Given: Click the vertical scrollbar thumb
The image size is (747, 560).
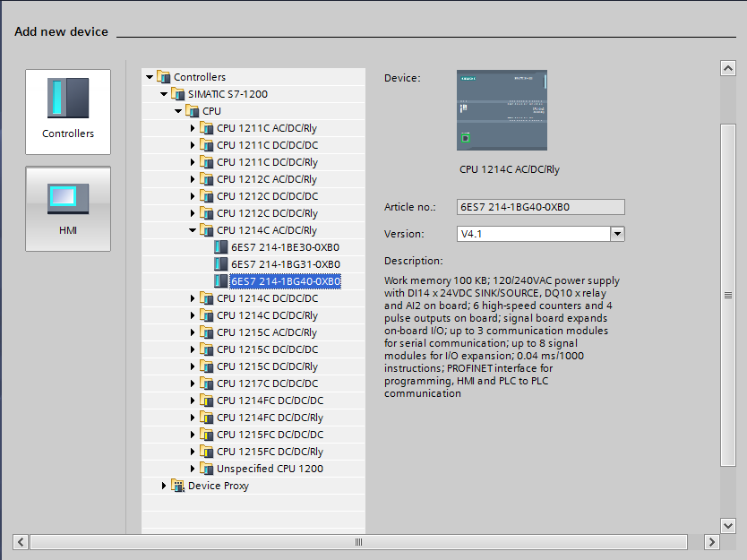Looking at the screenshot, I should (x=728, y=295).
